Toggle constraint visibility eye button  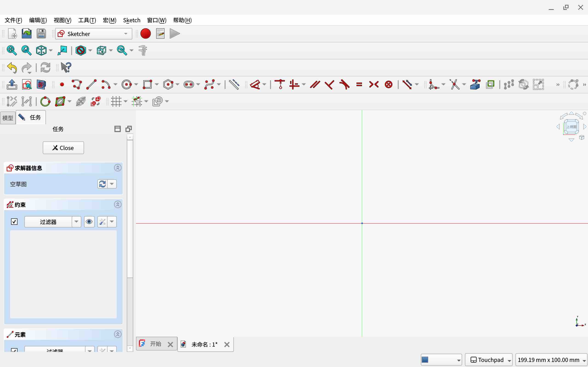click(89, 222)
